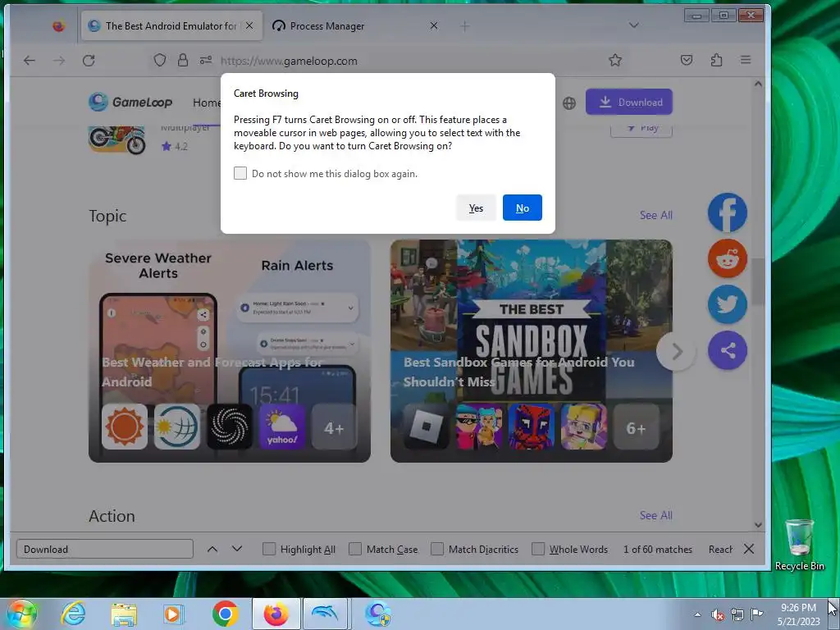The image size is (840, 630).
Task: Click the 4+ more apps tile
Action: (x=335, y=427)
